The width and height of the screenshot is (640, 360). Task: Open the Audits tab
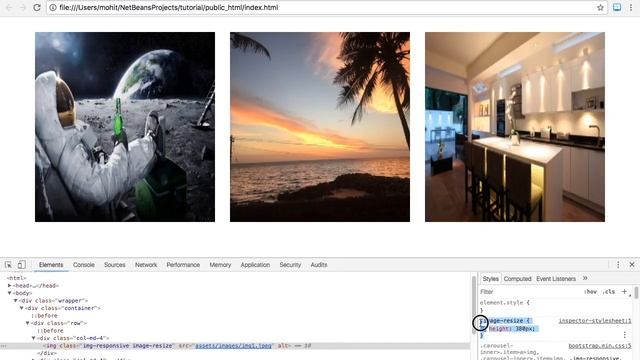click(x=319, y=265)
